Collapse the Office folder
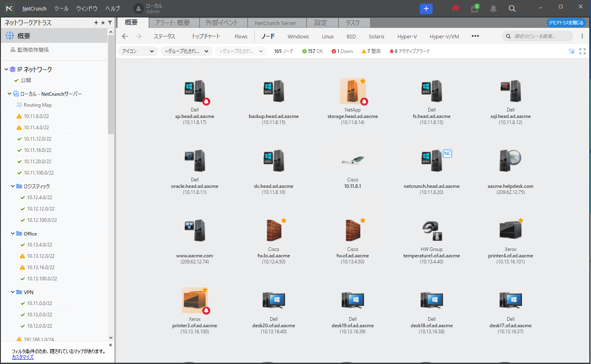 coord(13,234)
